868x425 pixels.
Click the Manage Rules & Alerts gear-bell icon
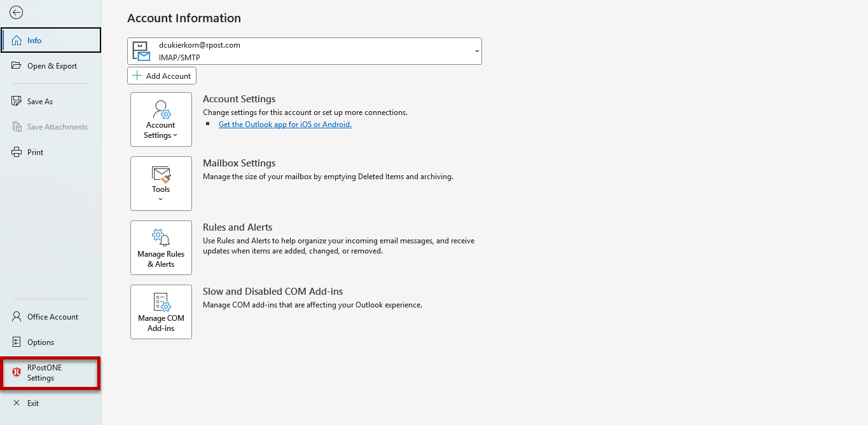pos(161,238)
